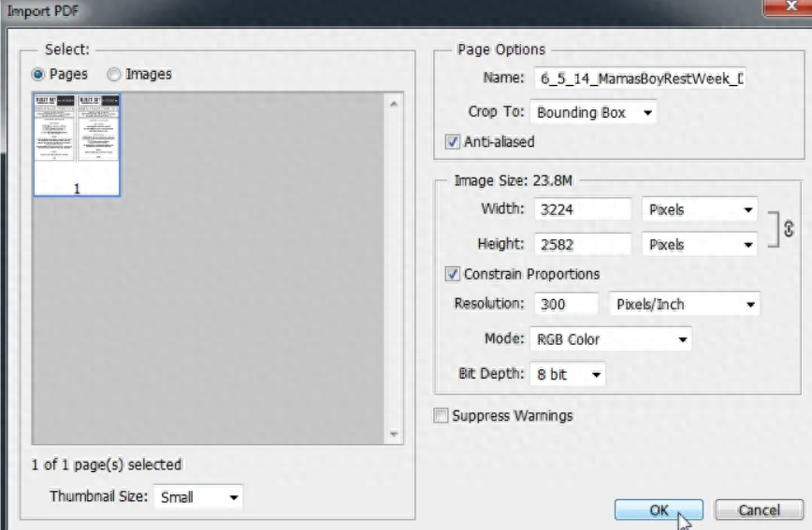Screen dimensions: 812x530
Task: Open the Height units dropdown
Action: point(700,244)
